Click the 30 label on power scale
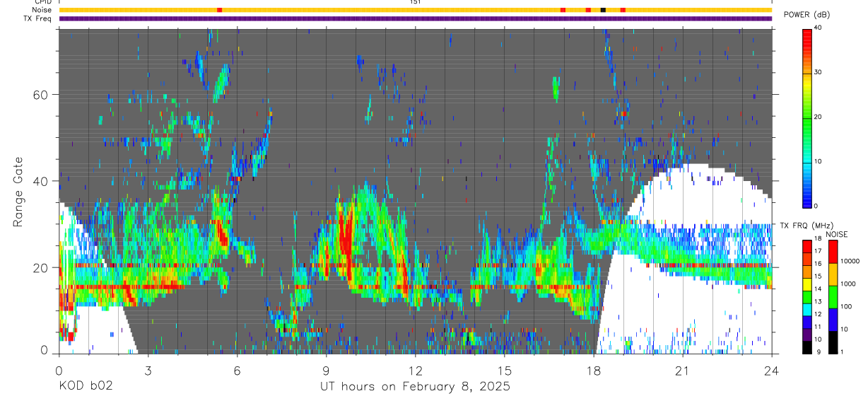 pos(819,72)
